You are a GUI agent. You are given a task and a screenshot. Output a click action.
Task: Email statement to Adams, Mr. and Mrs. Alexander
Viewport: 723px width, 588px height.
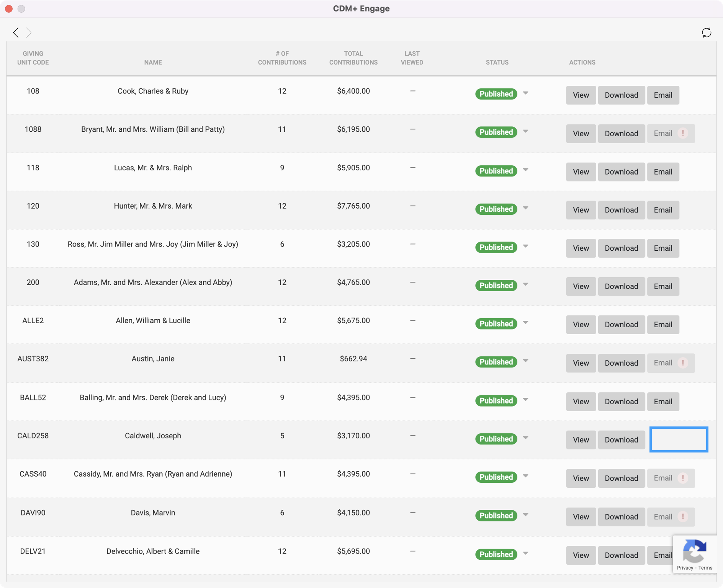(x=663, y=287)
